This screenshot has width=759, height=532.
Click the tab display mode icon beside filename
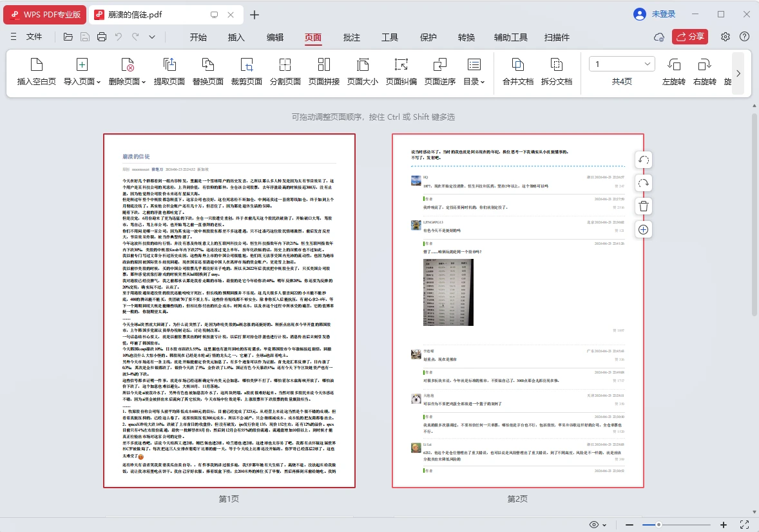click(x=214, y=15)
